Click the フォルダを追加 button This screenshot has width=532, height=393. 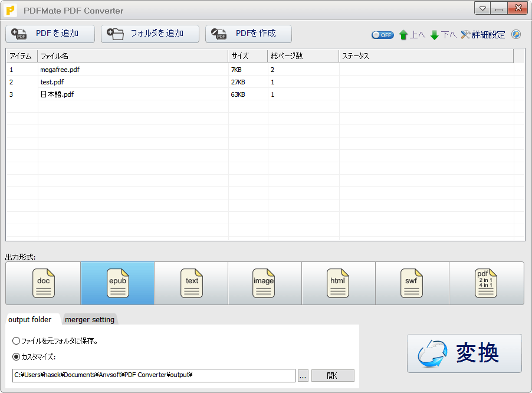[x=150, y=34]
